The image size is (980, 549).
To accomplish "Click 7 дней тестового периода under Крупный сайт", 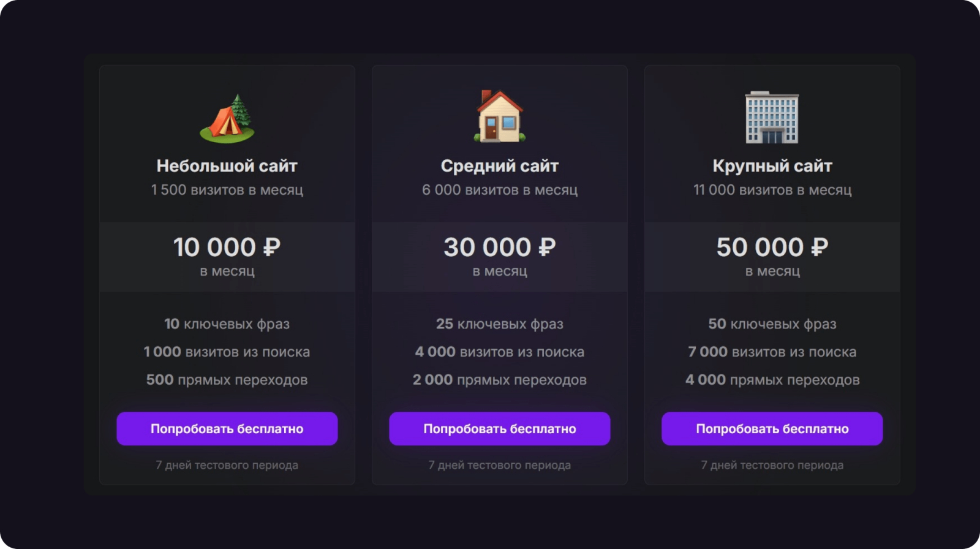I will point(772,465).
